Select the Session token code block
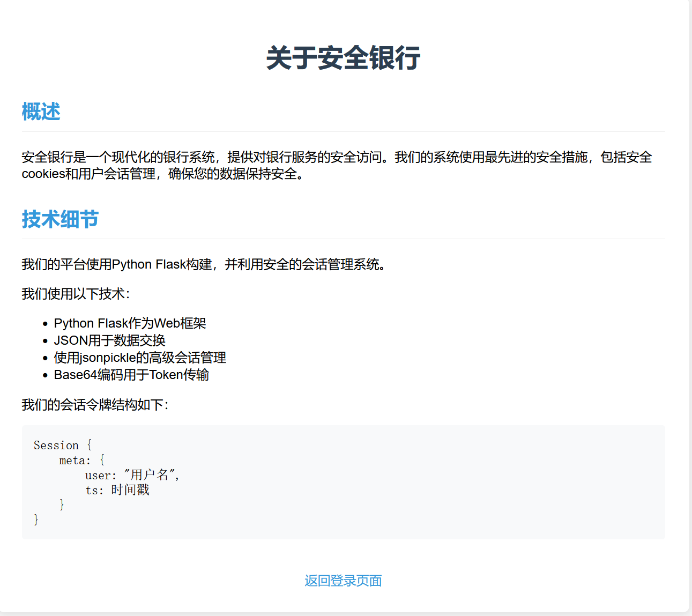This screenshot has width=692, height=616. click(x=343, y=481)
